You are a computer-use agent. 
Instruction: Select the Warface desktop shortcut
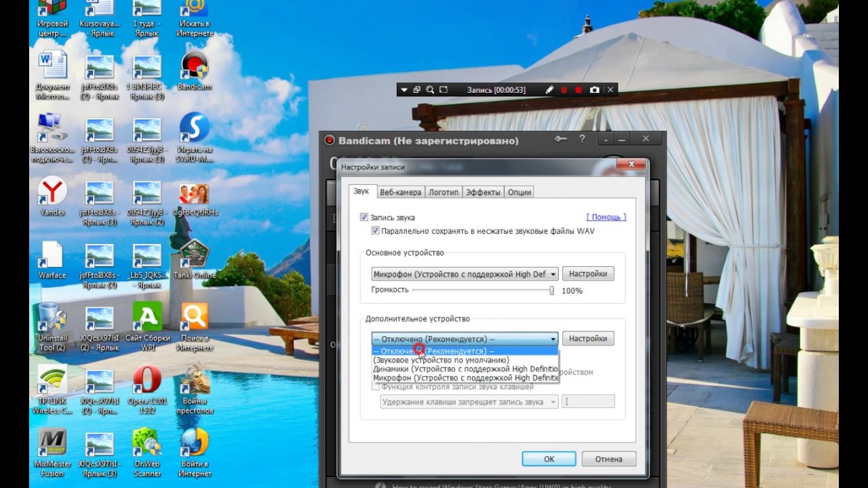[x=52, y=260]
